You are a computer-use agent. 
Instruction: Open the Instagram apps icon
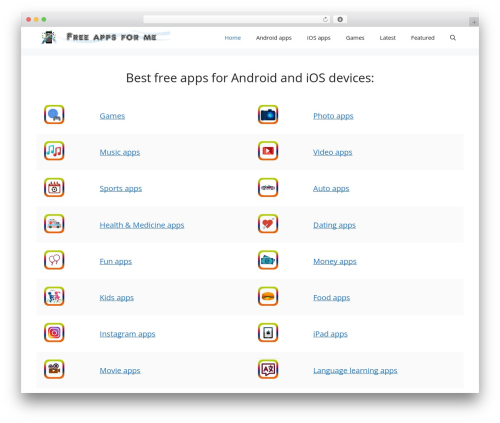point(54,333)
